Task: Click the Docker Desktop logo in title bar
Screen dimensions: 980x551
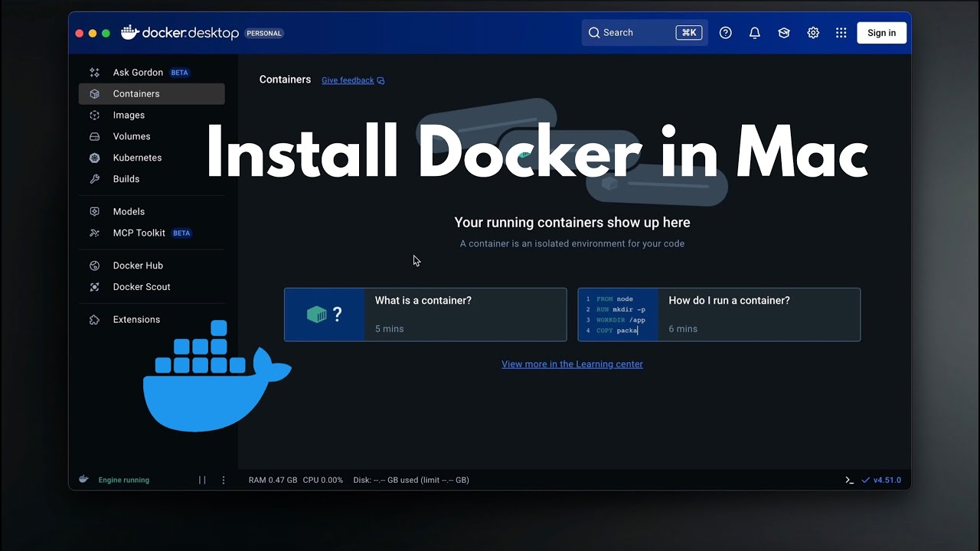Action: (x=180, y=32)
